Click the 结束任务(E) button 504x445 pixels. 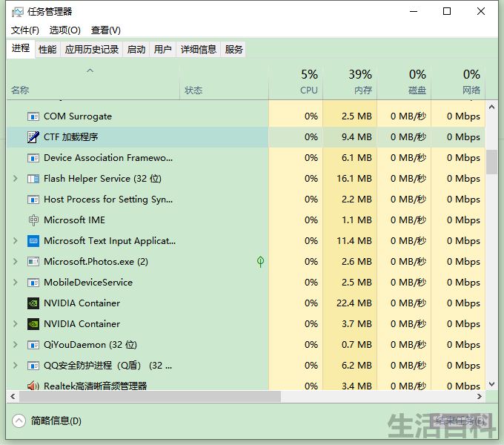tap(460, 421)
